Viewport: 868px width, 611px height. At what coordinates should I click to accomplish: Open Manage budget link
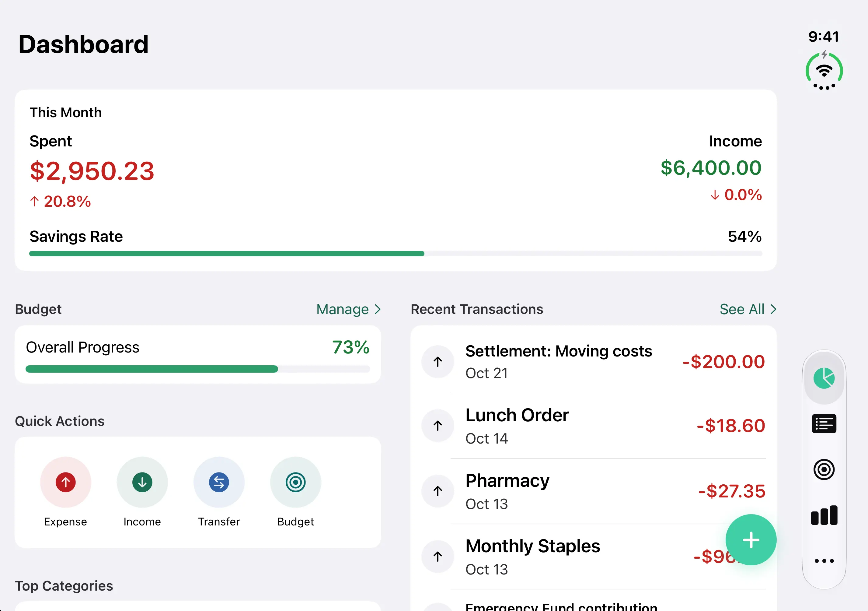click(x=349, y=309)
